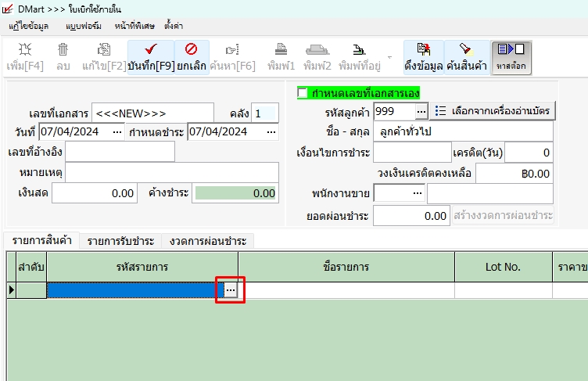Open พนักงานขาย salesperson lookup ellipsis
588x381 pixels.
tap(417, 193)
